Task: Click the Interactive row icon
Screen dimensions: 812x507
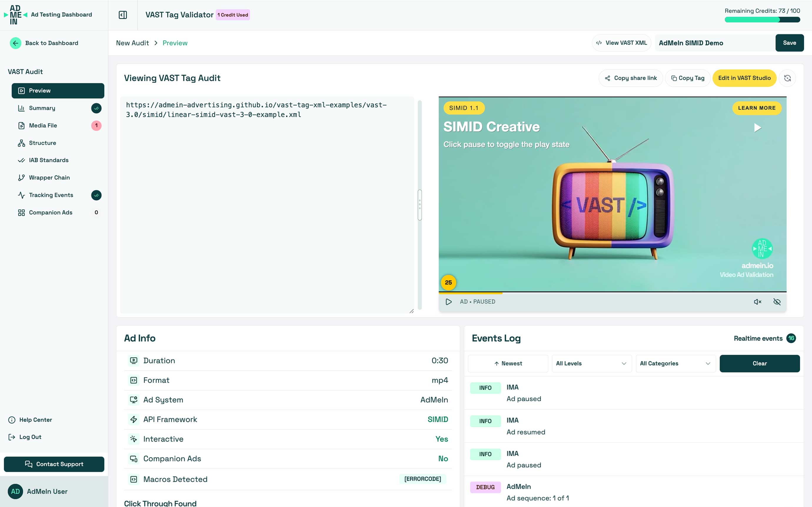Action: click(x=134, y=439)
